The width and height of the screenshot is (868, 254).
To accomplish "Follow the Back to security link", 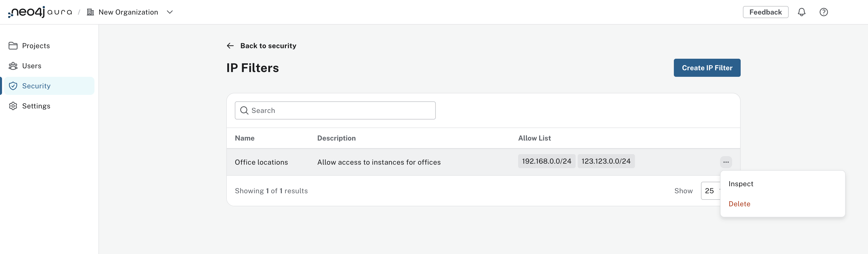I will pyautogui.click(x=268, y=46).
